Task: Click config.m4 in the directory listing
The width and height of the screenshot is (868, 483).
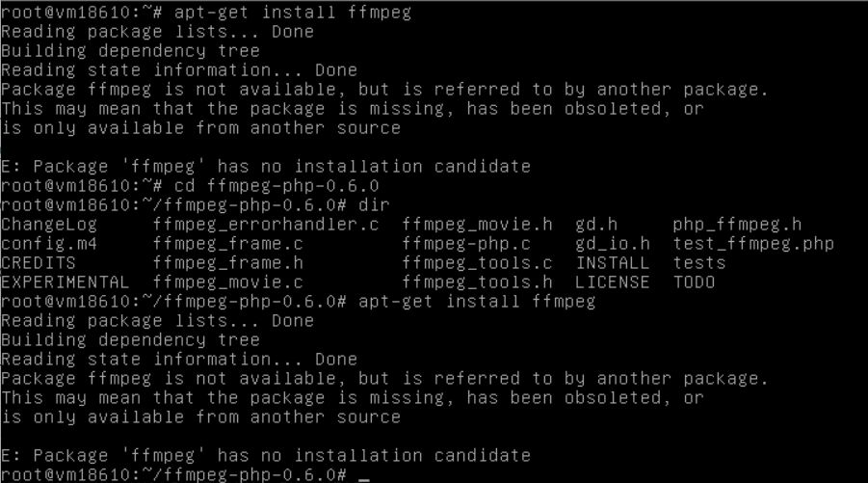Action: (x=49, y=244)
